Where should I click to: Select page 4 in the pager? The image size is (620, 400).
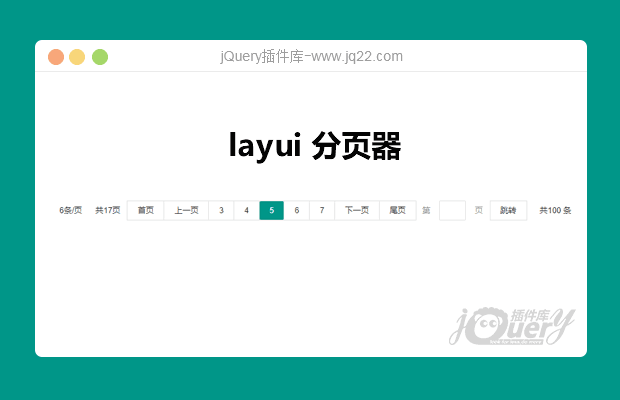point(246,210)
